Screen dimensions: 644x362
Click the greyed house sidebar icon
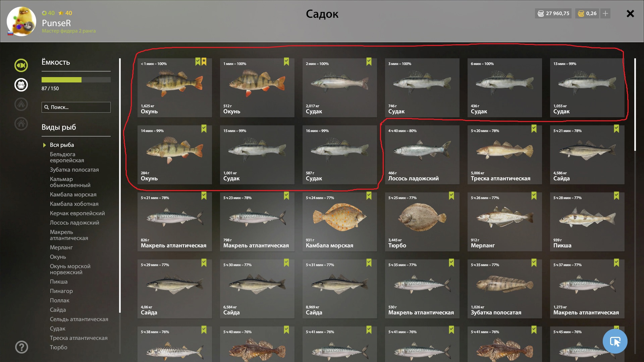tap(21, 123)
